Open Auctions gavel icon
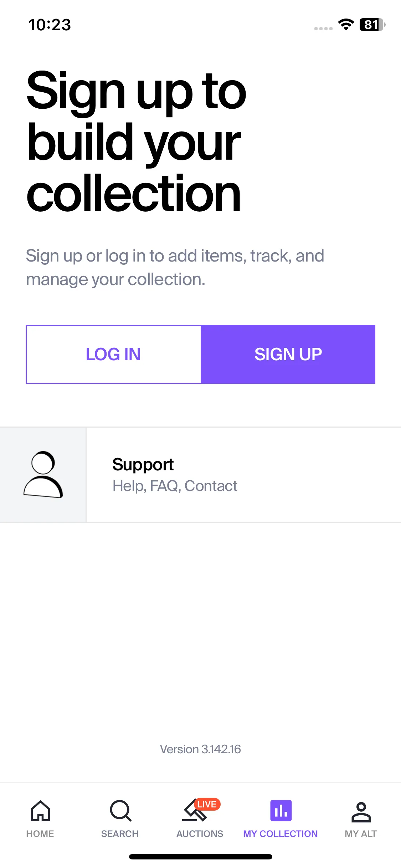Image resolution: width=401 pixels, height=868 pixels. tap(195, 811)
